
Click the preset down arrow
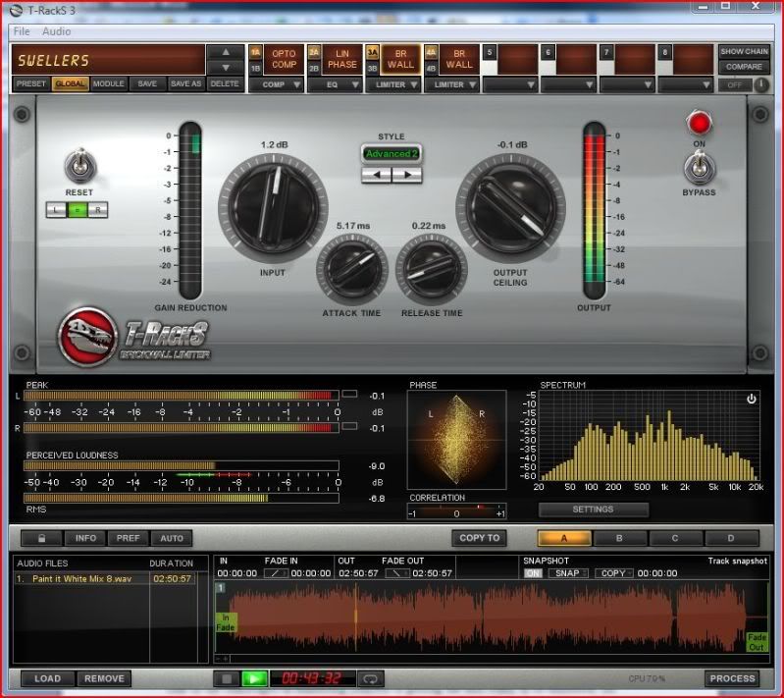click(x=226, y=68)
